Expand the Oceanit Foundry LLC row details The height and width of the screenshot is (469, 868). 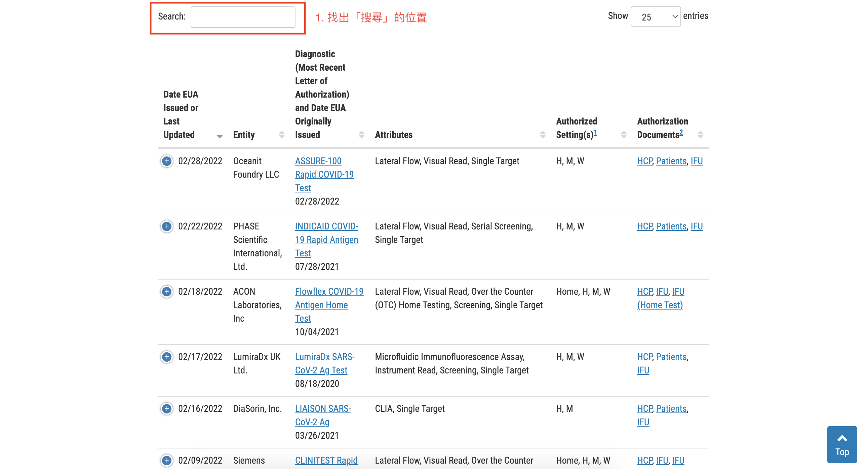coord(166,161)
